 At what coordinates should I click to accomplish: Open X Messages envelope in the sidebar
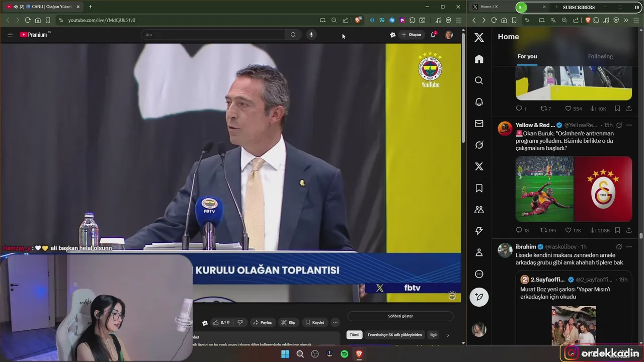[x=479, y=124]
